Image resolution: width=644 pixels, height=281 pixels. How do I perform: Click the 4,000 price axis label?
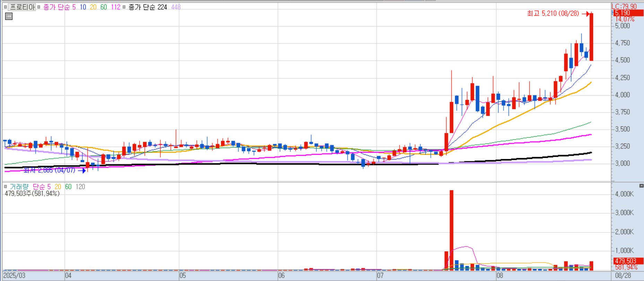pyautogui.click(x=623, y=94)
